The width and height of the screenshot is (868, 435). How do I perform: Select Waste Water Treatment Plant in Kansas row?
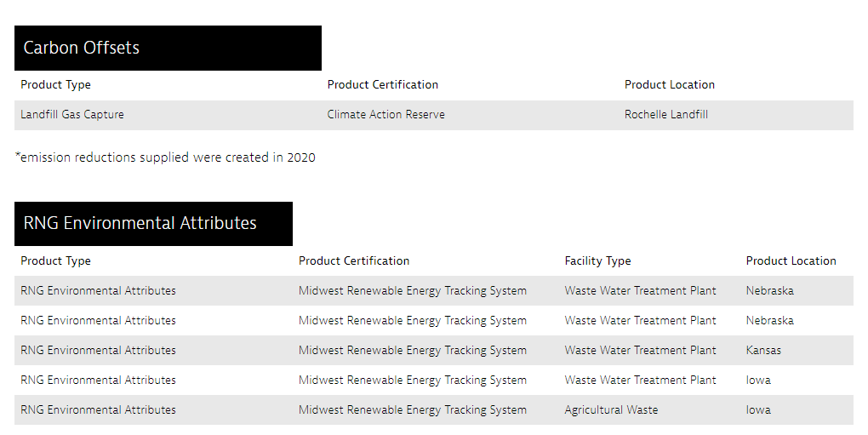(641, 351)
